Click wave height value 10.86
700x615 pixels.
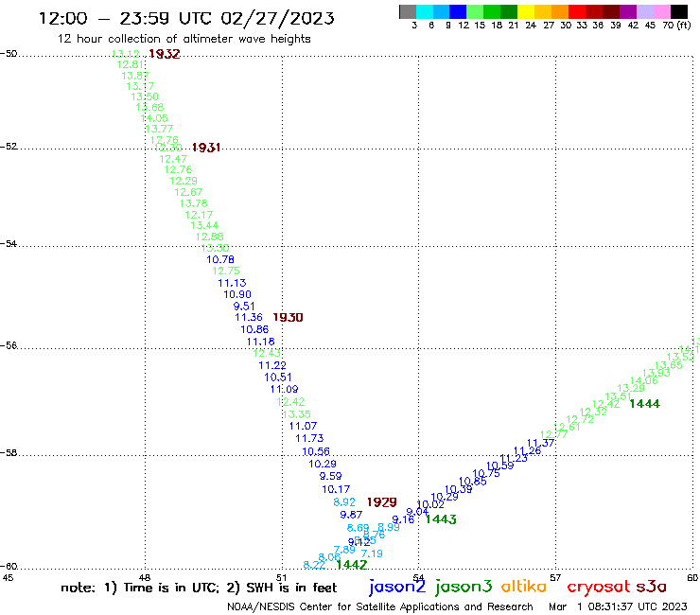click(254, 329)
